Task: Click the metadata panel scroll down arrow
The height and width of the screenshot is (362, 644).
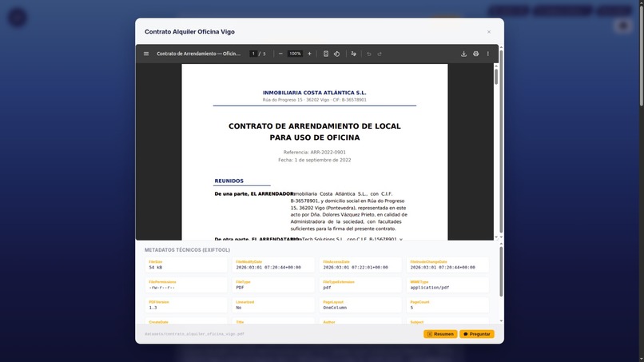Action: click(501, 321)
